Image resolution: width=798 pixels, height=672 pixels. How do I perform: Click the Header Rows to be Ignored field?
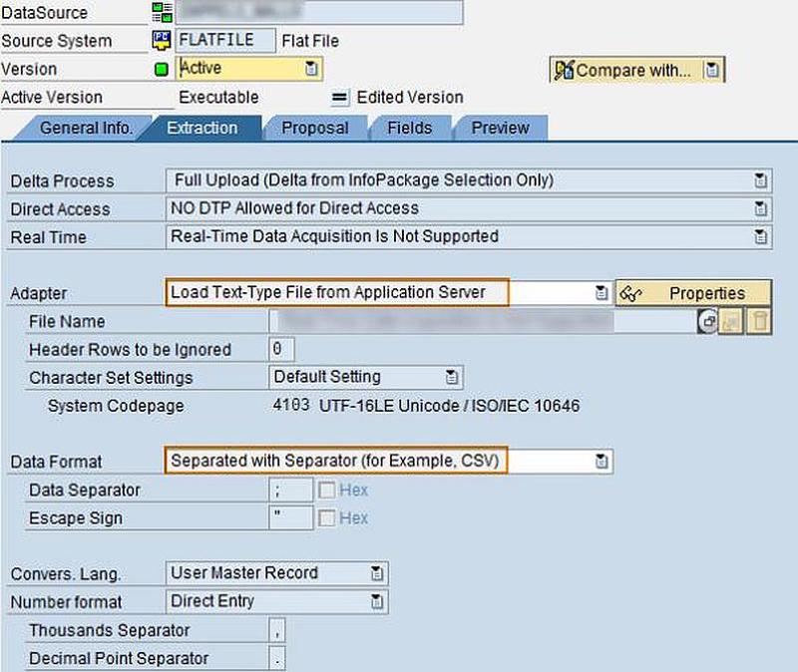[278, 349]
